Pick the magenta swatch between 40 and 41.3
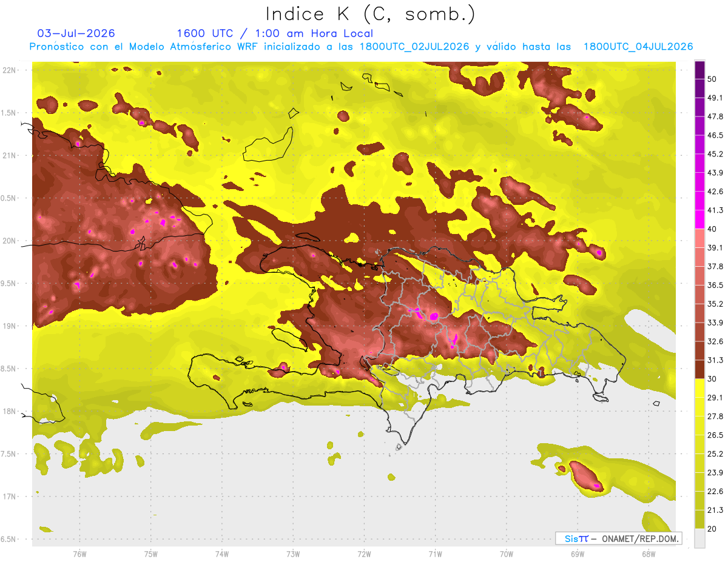The width and height of the screenshot is (728, 562). point(699,219)
